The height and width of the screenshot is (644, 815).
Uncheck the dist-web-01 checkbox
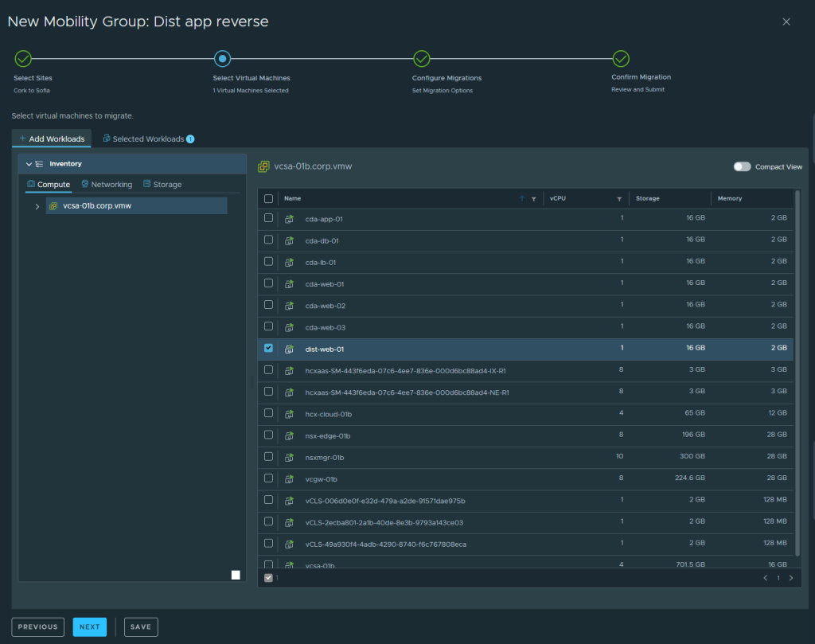[268, 348]
